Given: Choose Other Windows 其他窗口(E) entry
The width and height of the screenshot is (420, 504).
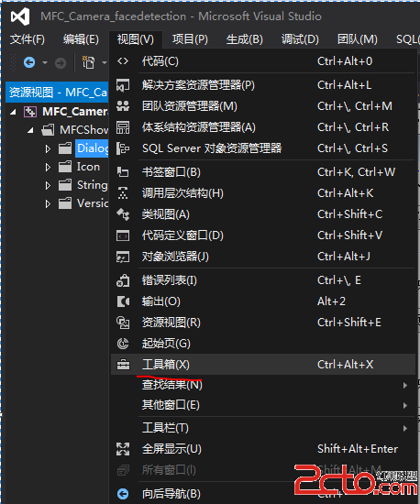Looking at the screenshot, I should coord(263,405).
